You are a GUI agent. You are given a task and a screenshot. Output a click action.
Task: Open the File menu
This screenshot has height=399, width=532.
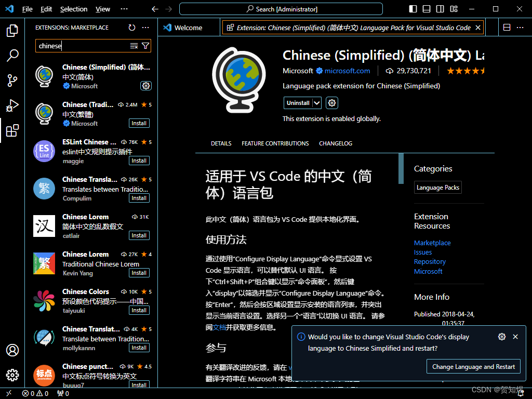point(28,9)
